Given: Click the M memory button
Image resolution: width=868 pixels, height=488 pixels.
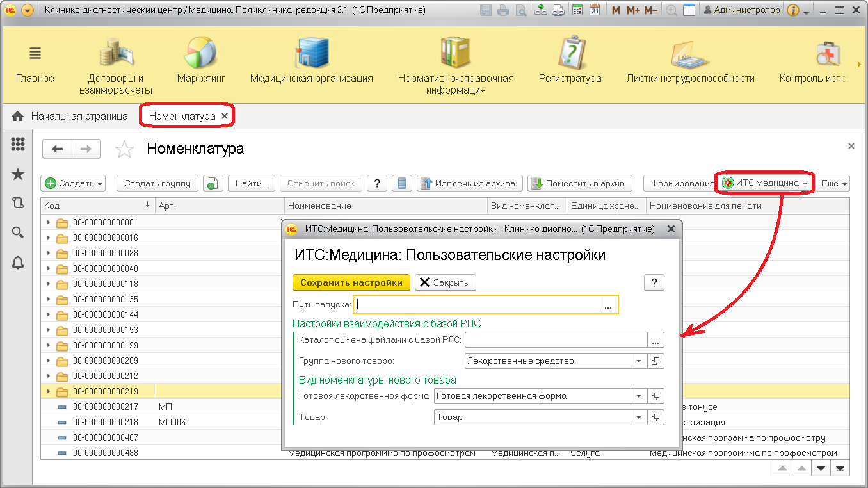Looking at the screenshot, I should click(x=616, y=10).
